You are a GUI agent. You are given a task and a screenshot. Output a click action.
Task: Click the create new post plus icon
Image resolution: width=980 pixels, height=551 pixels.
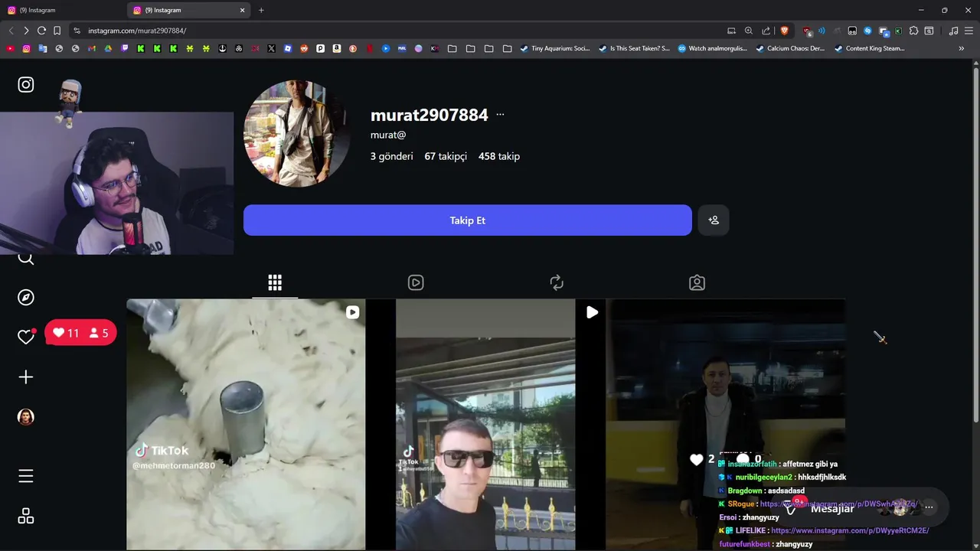tap(26, 377)
